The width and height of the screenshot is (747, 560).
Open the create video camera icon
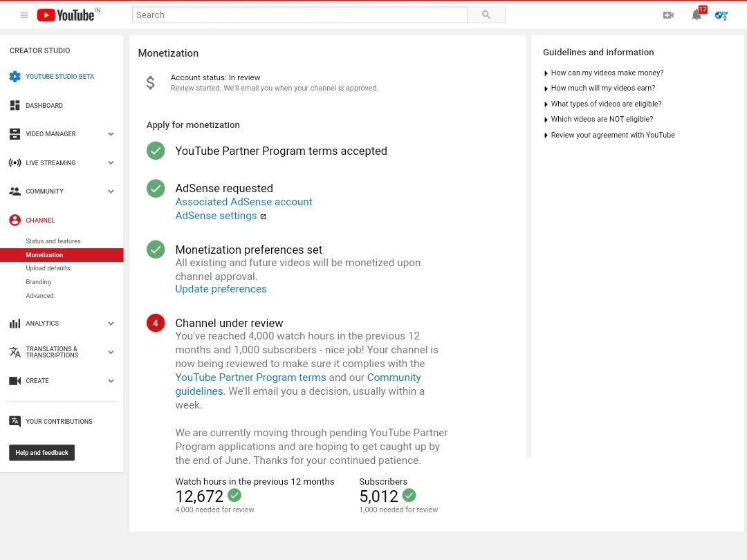668,15
